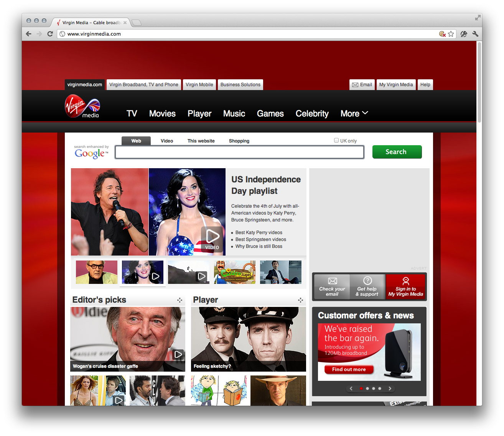Viewport: 504px width, 436px height.
Task: Reload the page with the refresh icon
Action: pyautogui.click(x=50, y=34)
